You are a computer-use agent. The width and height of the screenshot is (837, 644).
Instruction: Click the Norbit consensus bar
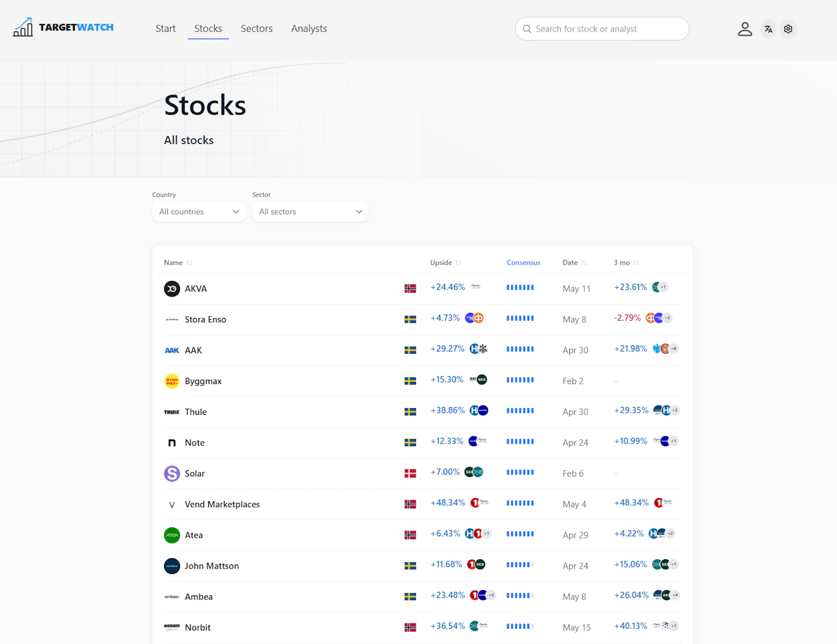tap(520, 626)
